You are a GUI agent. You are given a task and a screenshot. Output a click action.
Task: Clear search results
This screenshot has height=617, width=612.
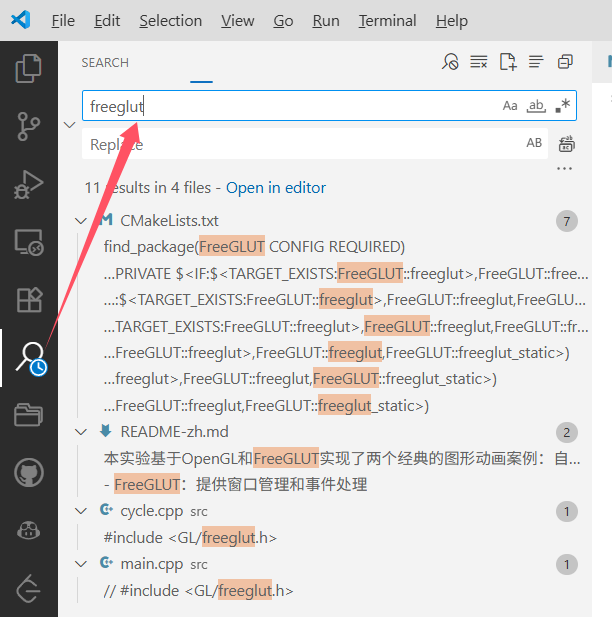pyautogui.click(x=479, y=62)
